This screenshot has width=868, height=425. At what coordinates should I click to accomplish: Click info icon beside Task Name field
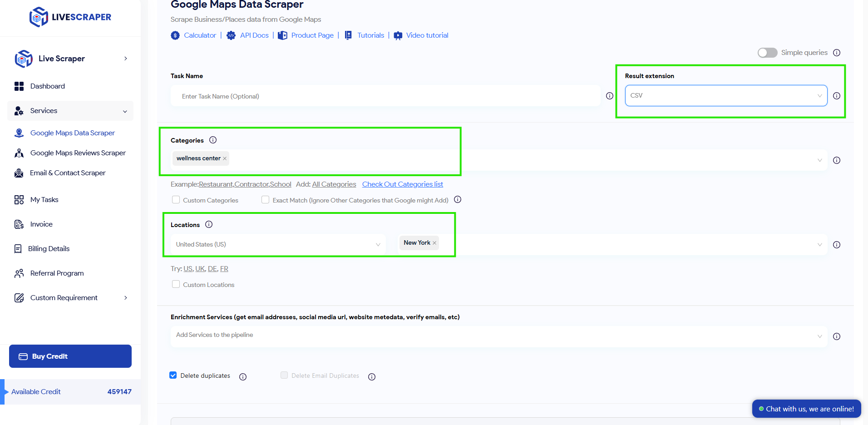click(610, 96)
